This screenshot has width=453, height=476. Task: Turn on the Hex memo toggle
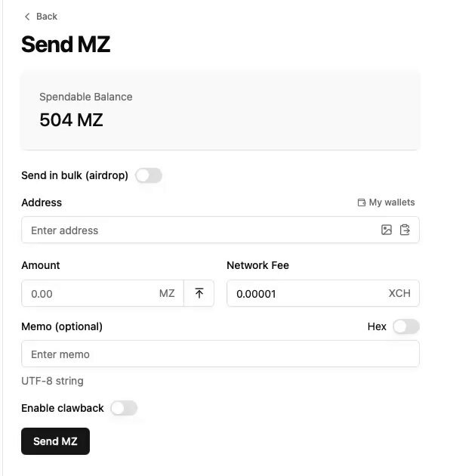406,326
